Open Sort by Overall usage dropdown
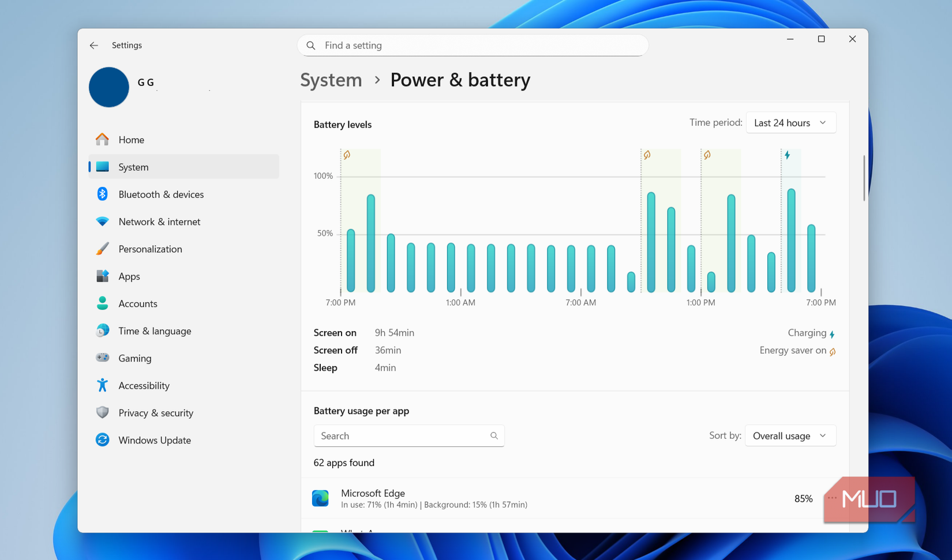Screen dimensions: 952x560 click(790, 436)
